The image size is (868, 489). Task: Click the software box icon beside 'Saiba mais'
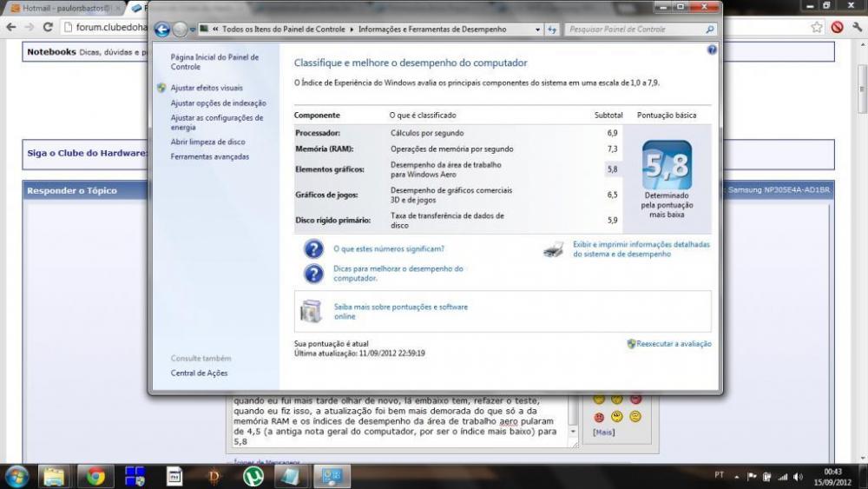pos(311,311)
